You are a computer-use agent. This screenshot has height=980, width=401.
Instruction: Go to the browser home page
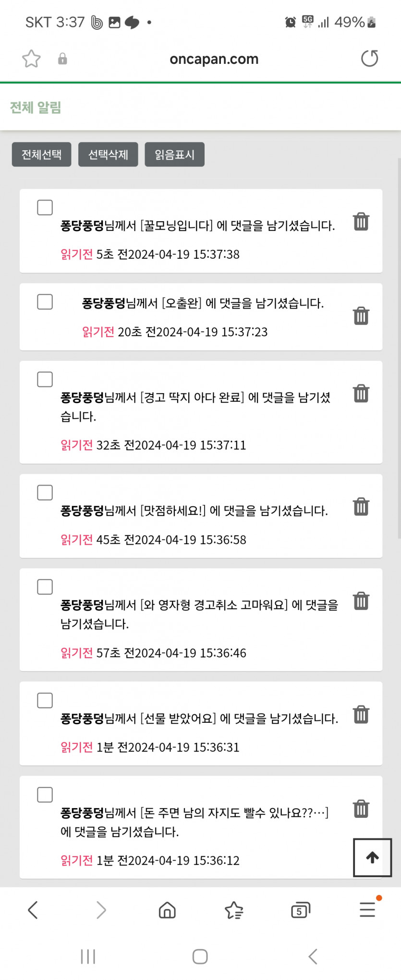167,909
